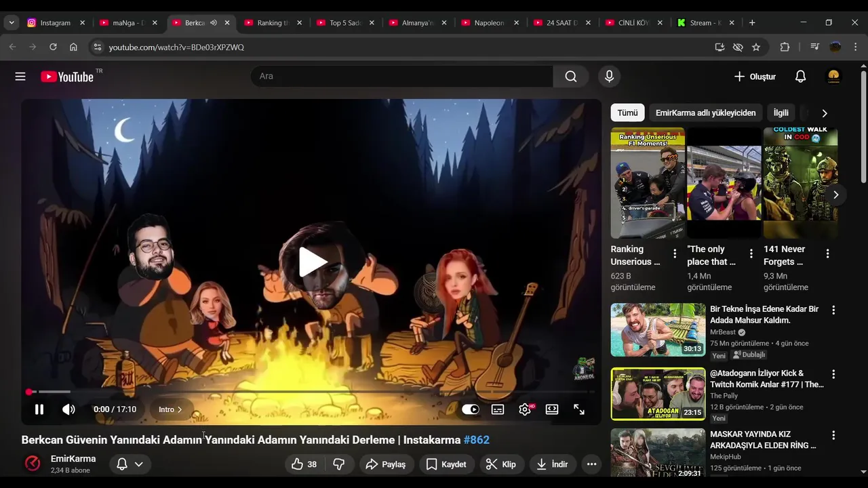Expand the Intro chapter list
The image size is (868, 488).
tap(170, 409)
